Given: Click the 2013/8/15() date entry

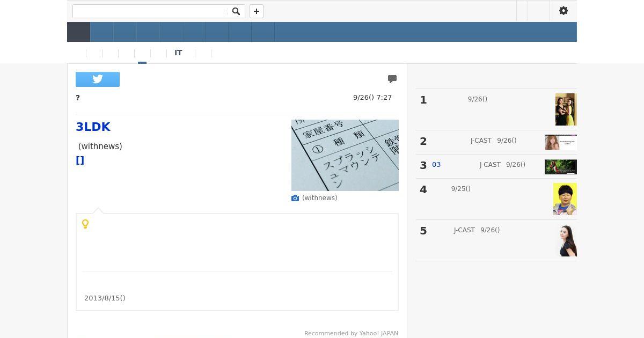Looking at the screenshot, I should pyautogui.click(x=105, y=298).
